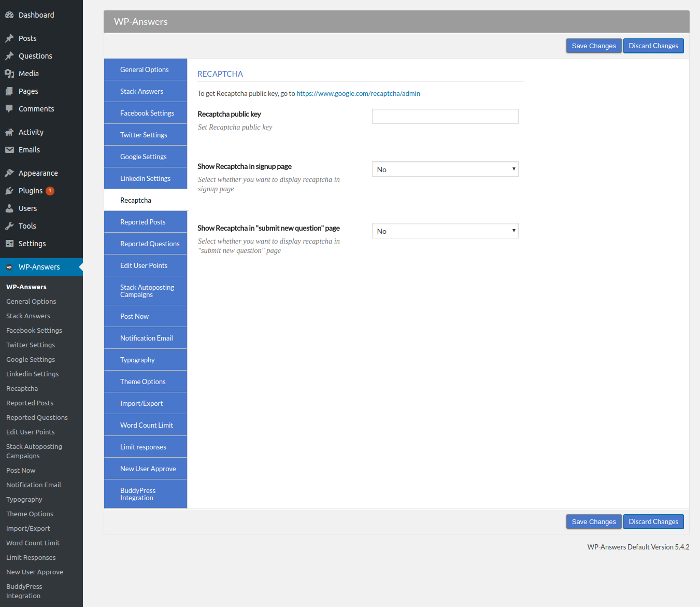Open Facebook Settings in the dark sidebar submenu
The width and height of the screenshot is (700, 607).
34,330
